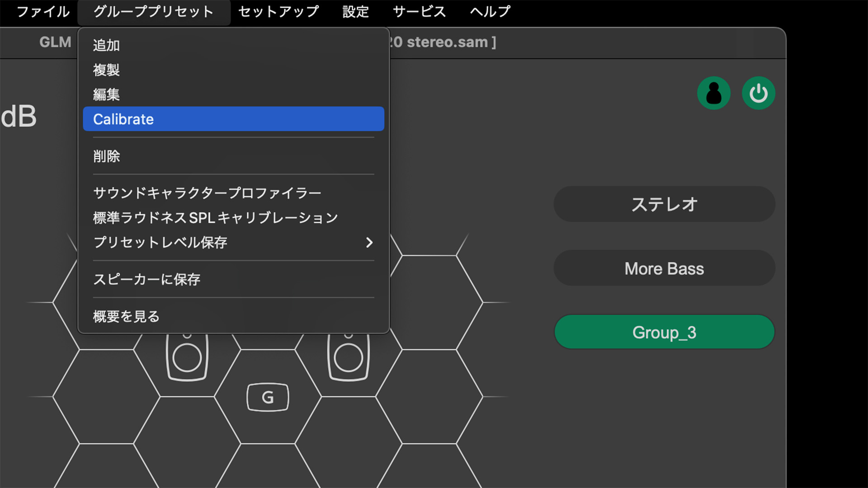Click the stereo.sam file name in the title bar

pyautogui.click(x=441, y=42)
